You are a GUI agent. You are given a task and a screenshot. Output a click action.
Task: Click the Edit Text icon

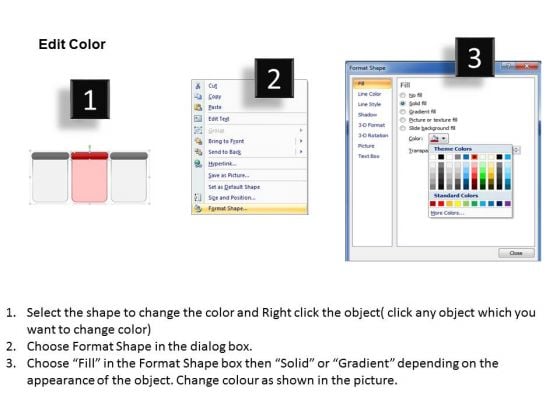198,119
